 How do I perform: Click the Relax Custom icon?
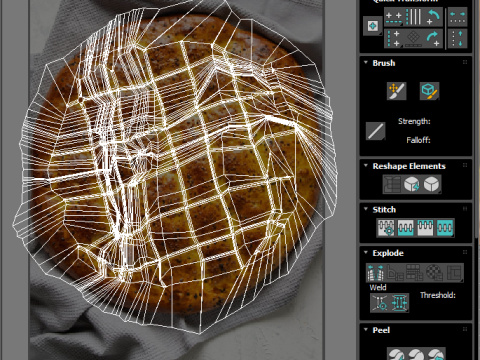431,184
